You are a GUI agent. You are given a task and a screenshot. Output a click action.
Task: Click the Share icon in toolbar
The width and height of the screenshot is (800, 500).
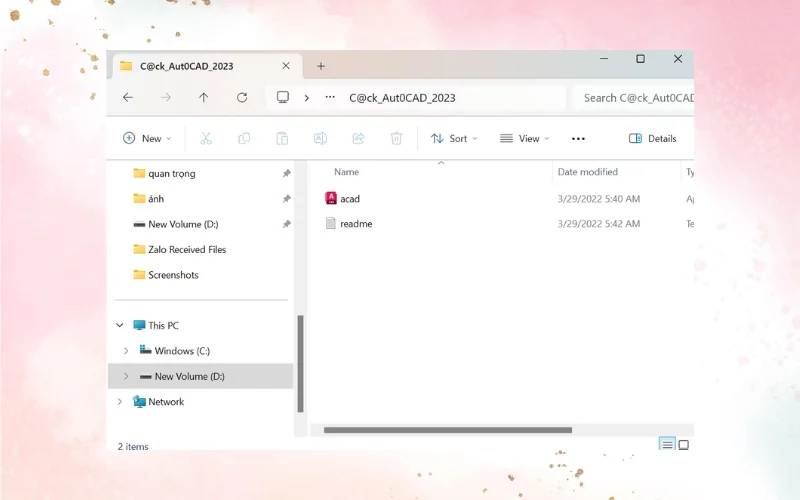[358, 138]
